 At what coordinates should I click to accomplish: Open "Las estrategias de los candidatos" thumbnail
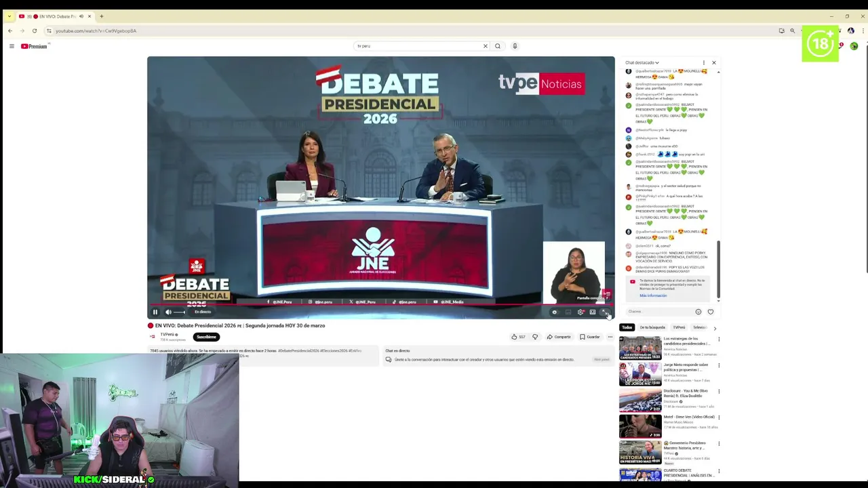coord(640,348)
